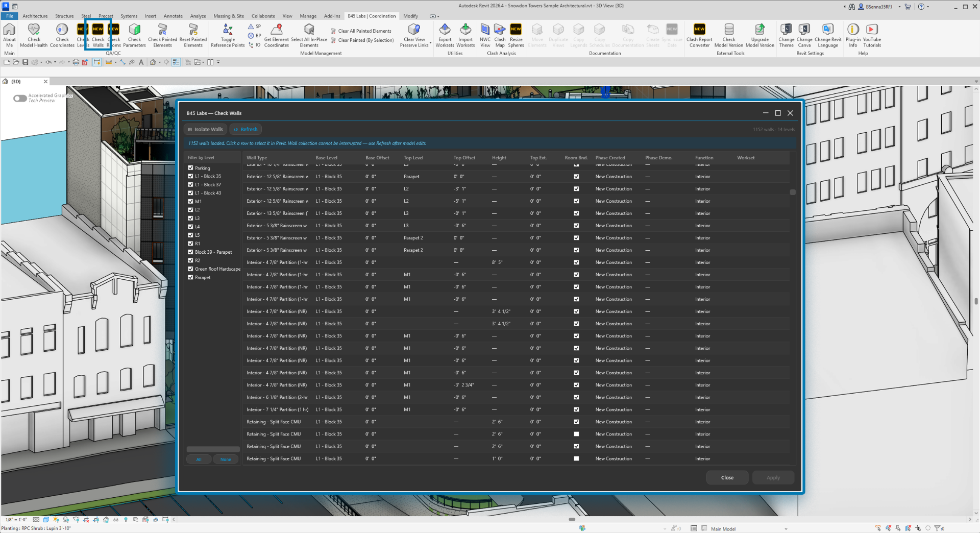This screenshot has height=533, width=980.
Task: Click the 3D view horizontal scrollbar thumb
Action: click(572, 519)
